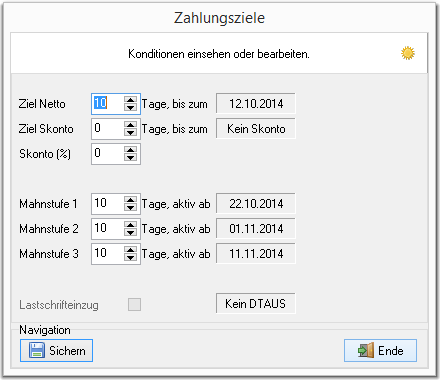Decrease Mahnstufe 2 days with down arrow

[x=130, y=232]
